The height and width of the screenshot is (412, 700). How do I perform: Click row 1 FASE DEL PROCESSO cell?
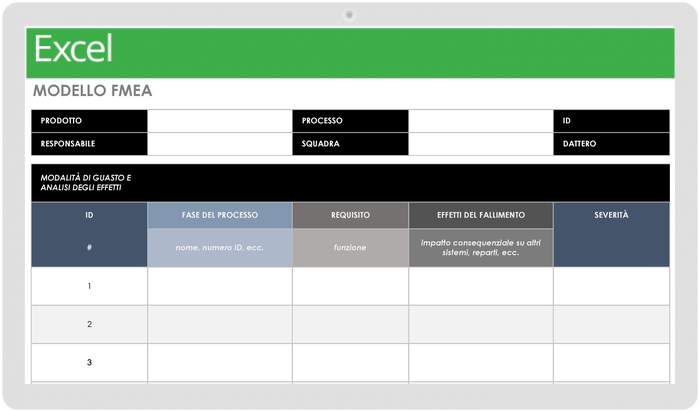click(220, 286)
